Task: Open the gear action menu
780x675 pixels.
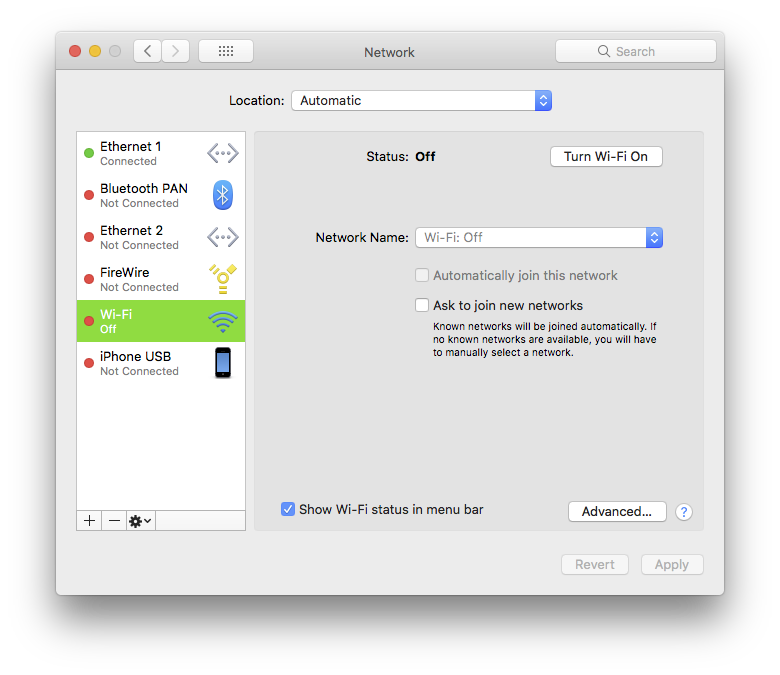Action: tap(140, 521)
